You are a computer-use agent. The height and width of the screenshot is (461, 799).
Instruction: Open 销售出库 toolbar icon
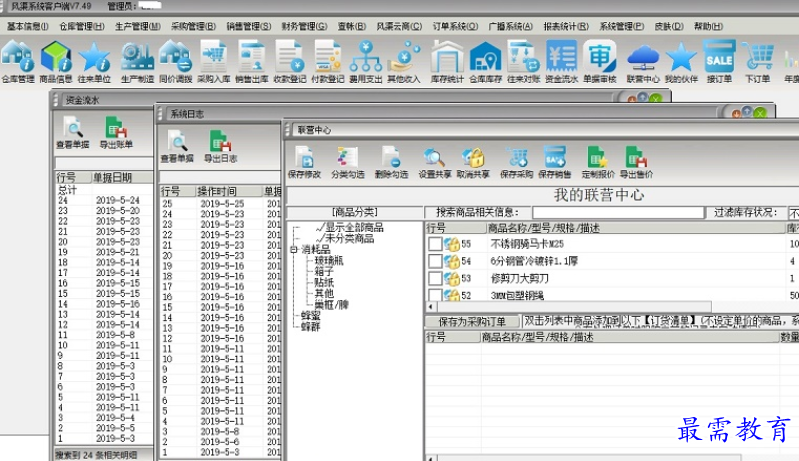[x=252, y=62]
